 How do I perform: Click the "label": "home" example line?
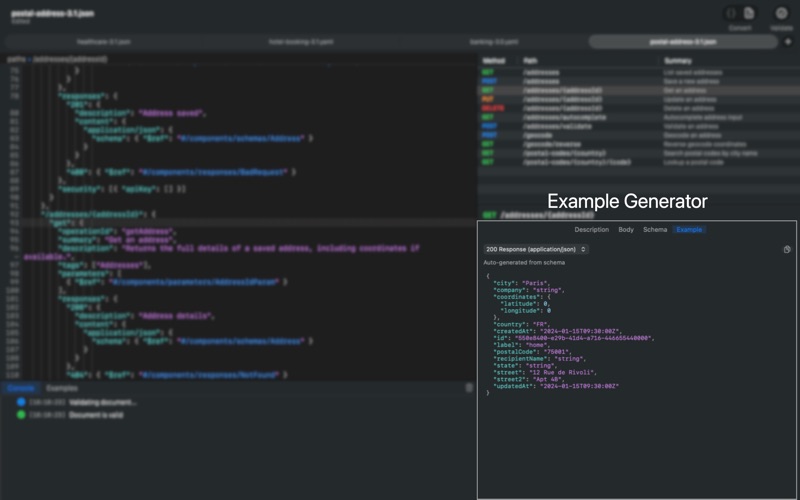[521, 345]
